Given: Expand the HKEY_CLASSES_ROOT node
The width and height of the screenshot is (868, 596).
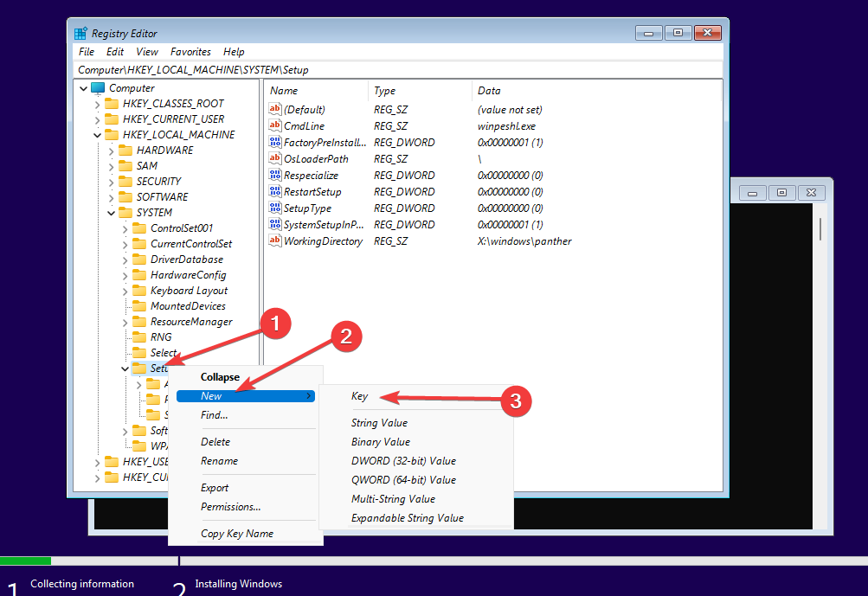Looking at the screenshot, I should 98,104.
